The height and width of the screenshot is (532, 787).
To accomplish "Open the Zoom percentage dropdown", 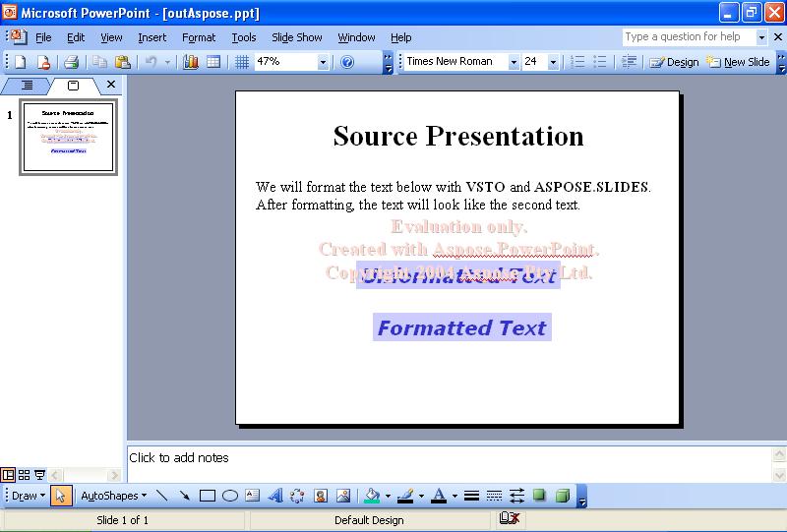I will (x=323, y=62).
